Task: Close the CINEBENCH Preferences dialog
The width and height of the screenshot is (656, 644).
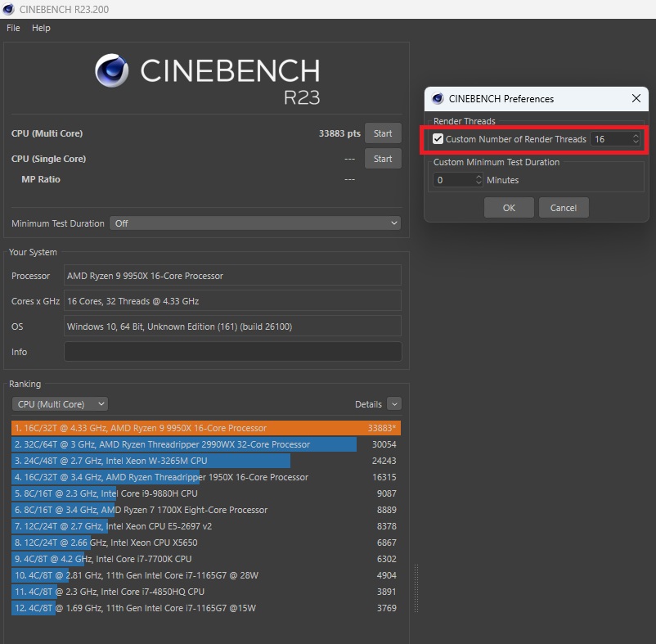Action: coord(636,98)
